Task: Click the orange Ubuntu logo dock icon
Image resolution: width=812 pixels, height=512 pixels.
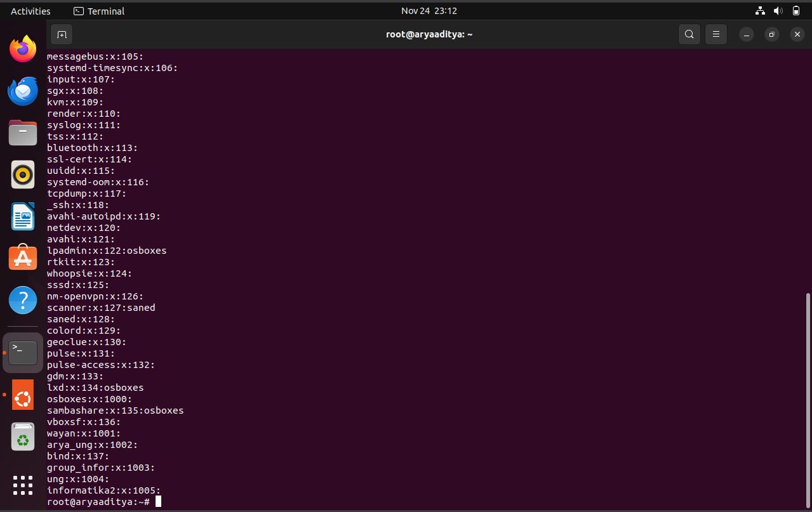Action: point(23,395)
